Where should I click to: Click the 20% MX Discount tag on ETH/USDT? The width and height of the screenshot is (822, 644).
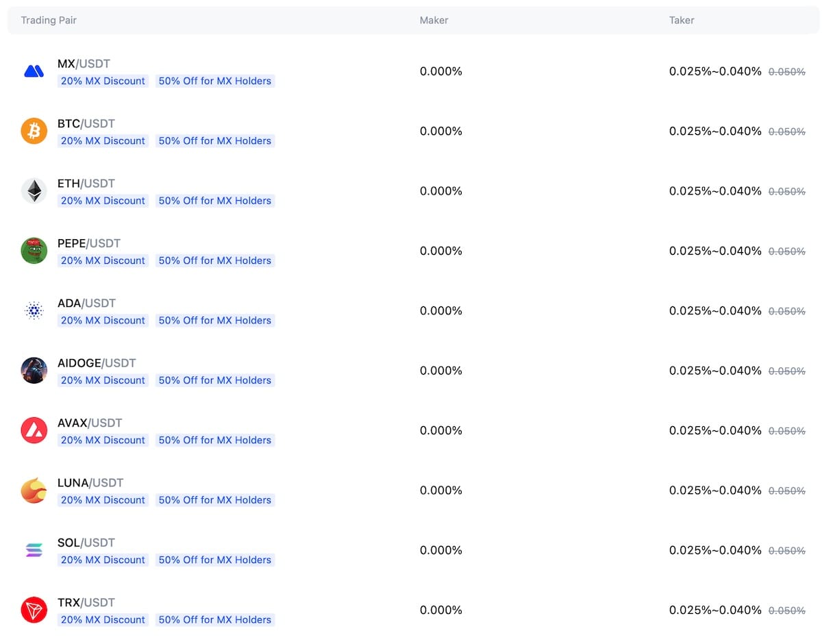tap(103, 201)
